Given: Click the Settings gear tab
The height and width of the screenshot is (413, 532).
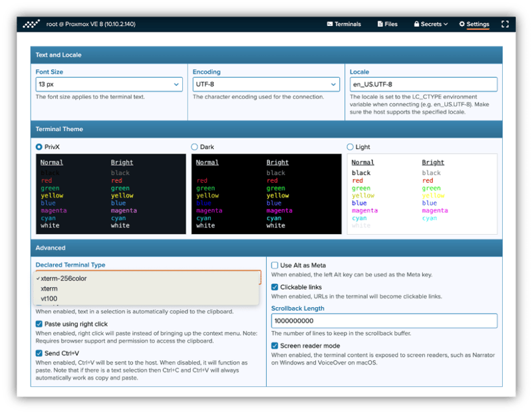Looking at the screenshot, I should point(473,25).
